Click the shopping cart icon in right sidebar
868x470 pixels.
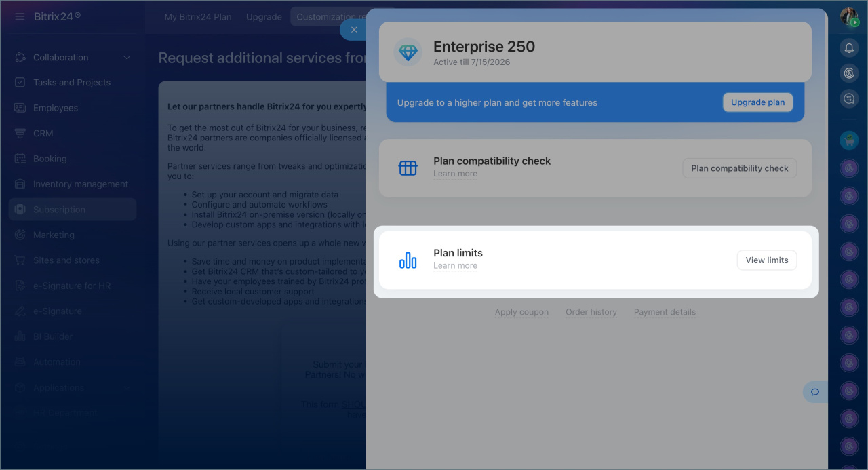tap(848, 140)
